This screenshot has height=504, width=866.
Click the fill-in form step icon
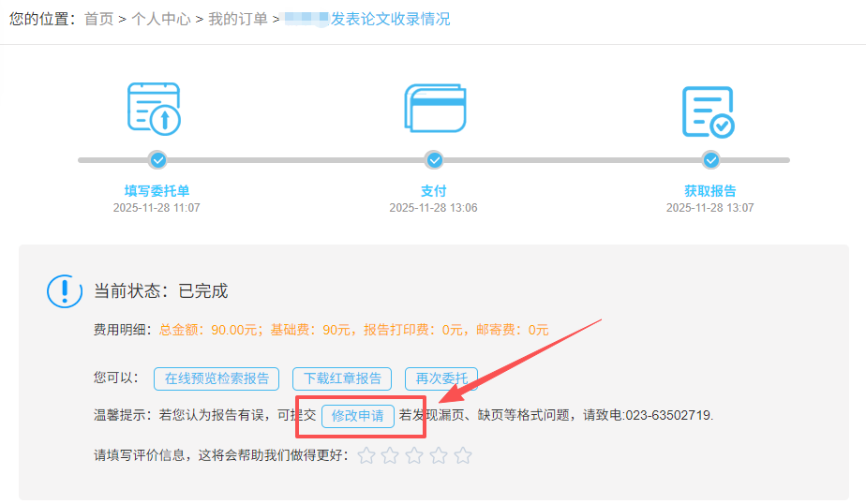[x=154, y=109]
